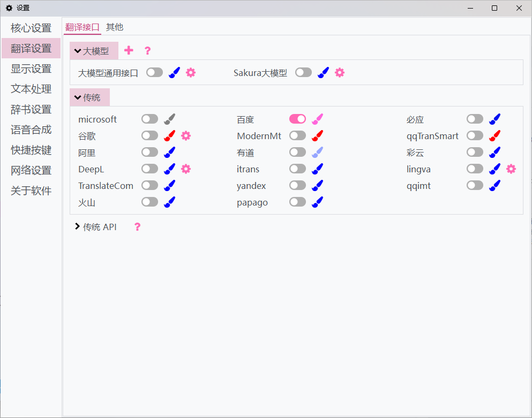
Task: Select 网络设置 in the sidebar
Action: [31, 170]
